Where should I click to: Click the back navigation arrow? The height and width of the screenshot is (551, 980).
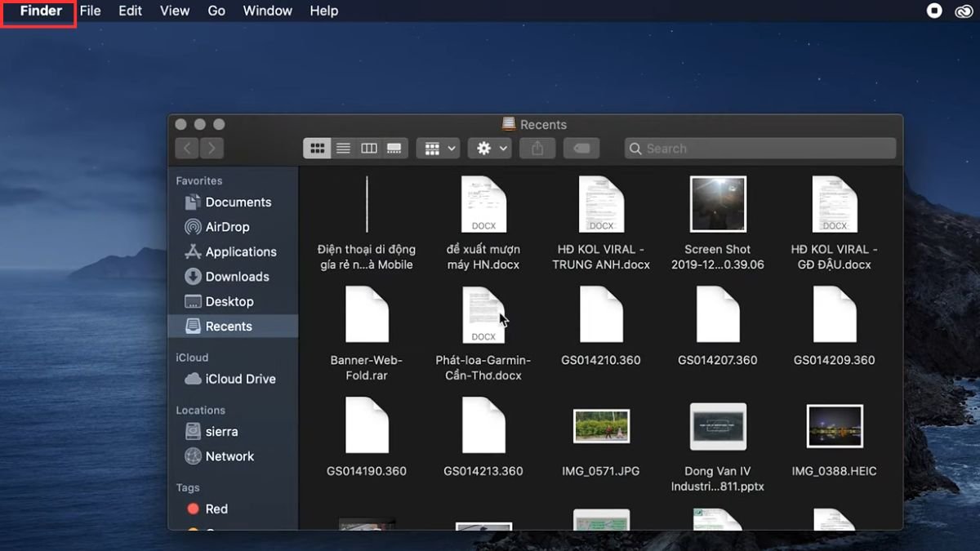pos(187,149)
